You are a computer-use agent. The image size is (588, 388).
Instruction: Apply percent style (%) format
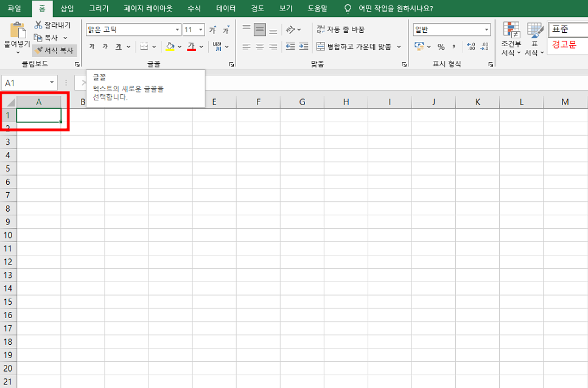pyautogui.click(x=441, y=47)
